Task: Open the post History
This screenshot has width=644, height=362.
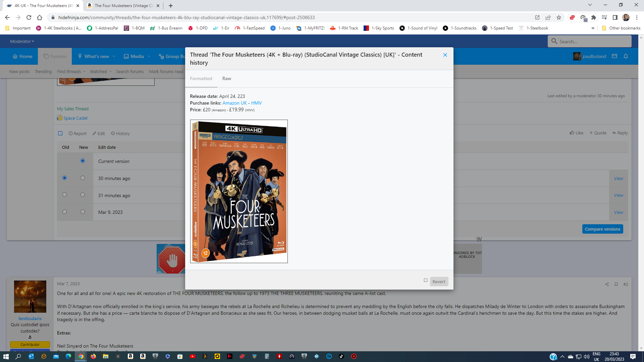Action: 120,133
